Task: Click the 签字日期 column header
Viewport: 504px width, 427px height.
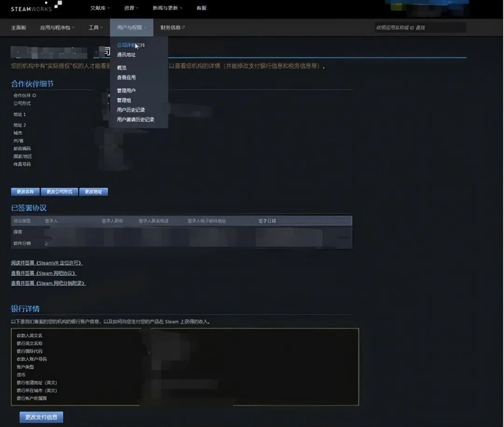Action: [x=267, y=221]
